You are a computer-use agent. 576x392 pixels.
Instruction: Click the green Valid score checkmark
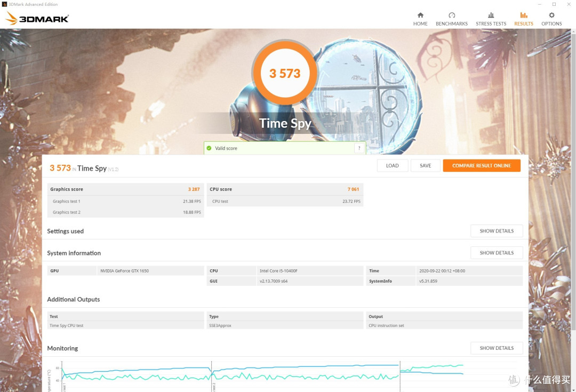tap(209, 148)
